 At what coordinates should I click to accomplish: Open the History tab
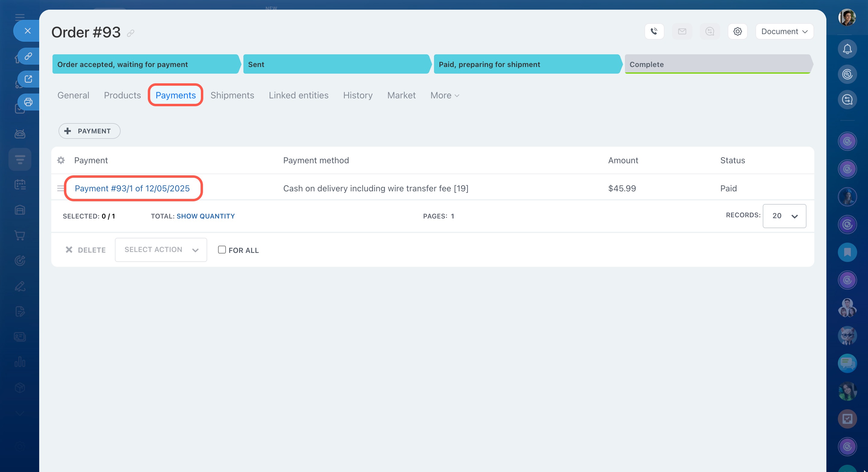[357, 95]
